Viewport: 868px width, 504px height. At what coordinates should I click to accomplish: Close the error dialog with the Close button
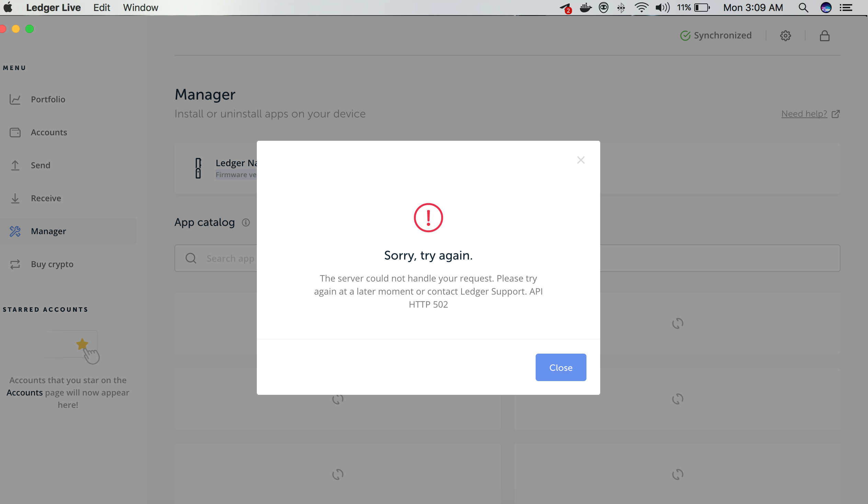click(x=560, y=367)
